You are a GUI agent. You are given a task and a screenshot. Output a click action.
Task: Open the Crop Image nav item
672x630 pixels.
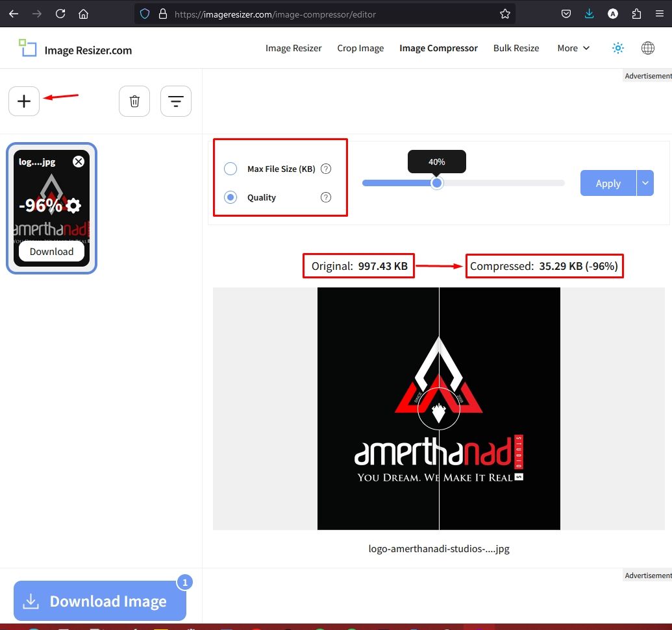tap(360, 48)
